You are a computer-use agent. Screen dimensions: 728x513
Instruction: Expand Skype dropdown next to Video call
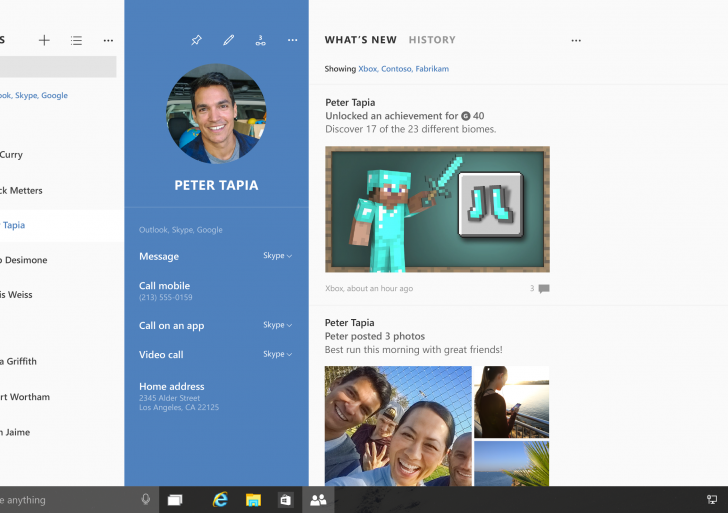click(x=278, y=354)
